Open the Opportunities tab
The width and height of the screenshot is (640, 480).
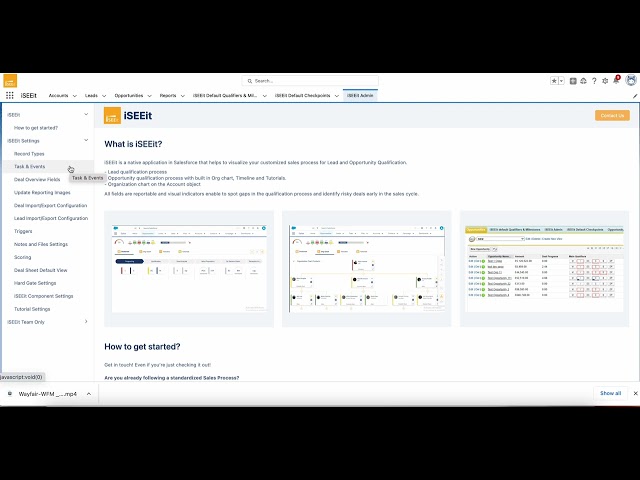(x=129, y=96)
